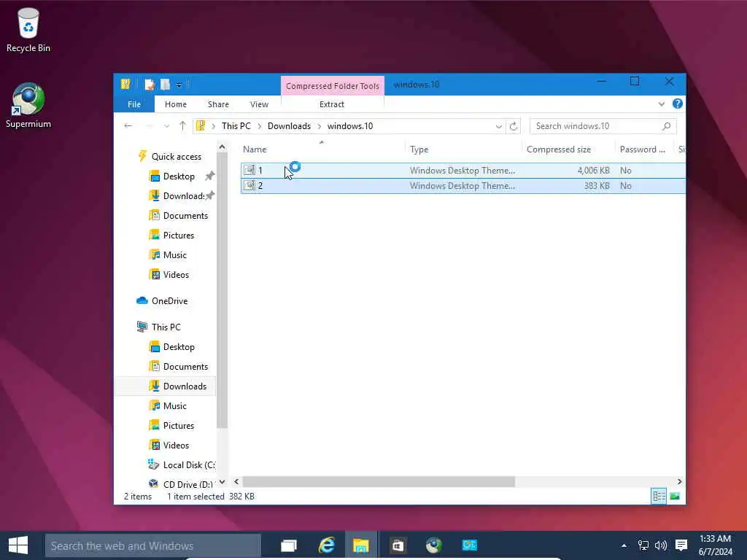The image size is (747, 560).
Task: Switch to Large icons view in status bar
Action: [x=675, y=496]
